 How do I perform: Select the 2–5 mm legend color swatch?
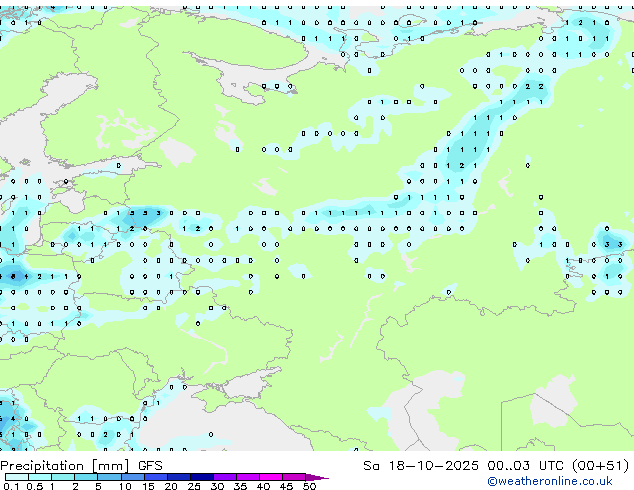click(x=86, y=477)
